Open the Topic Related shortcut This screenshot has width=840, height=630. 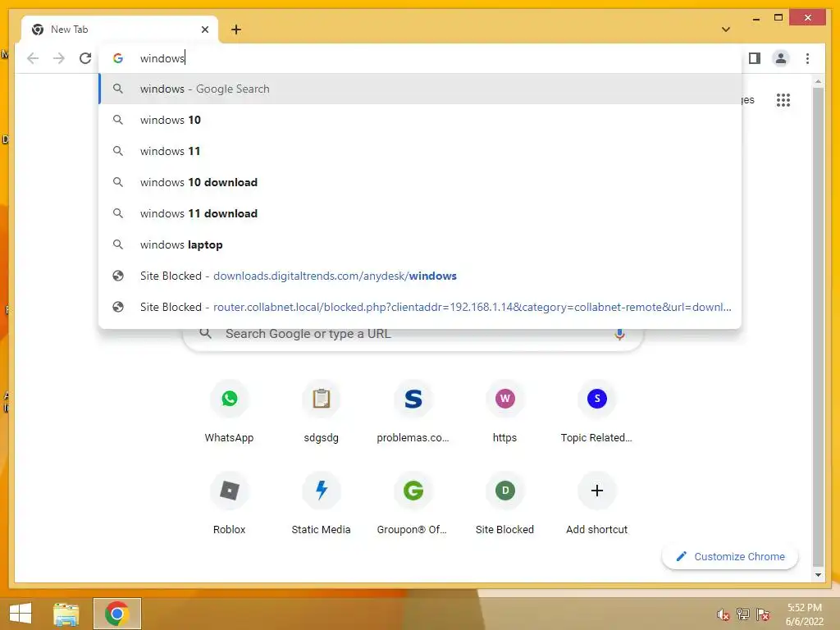tap(597, 412)
